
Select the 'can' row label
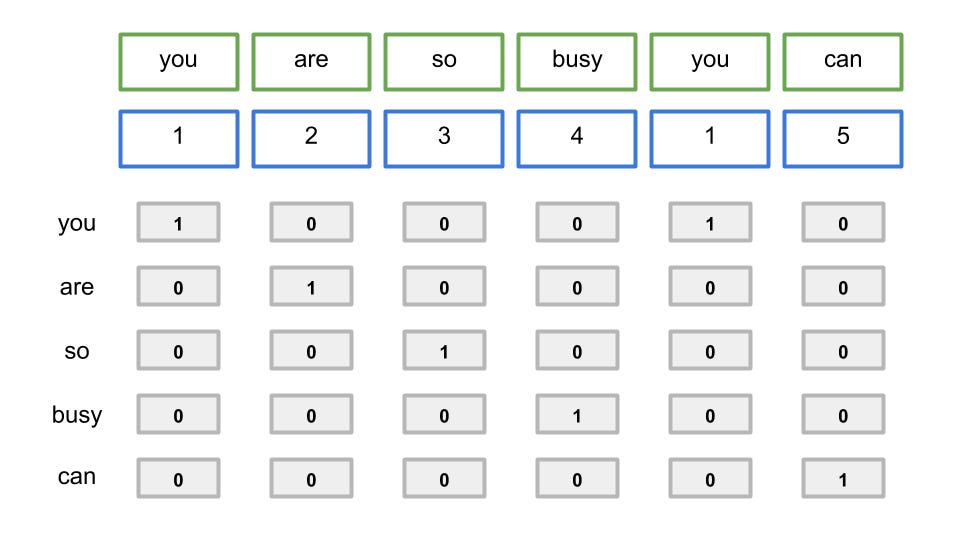[77, 477]
